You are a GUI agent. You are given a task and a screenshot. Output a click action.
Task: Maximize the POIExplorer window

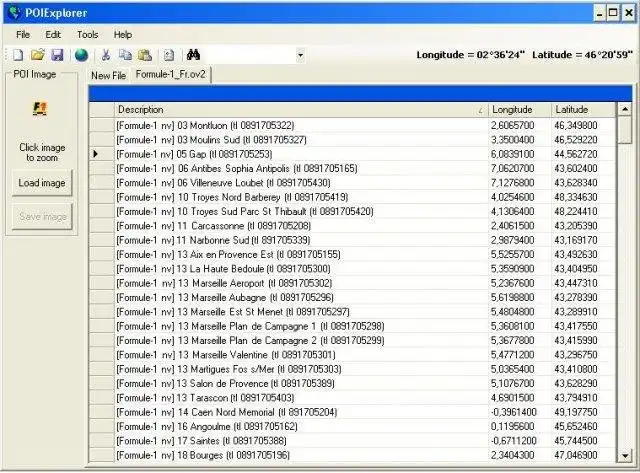(613, 13)
